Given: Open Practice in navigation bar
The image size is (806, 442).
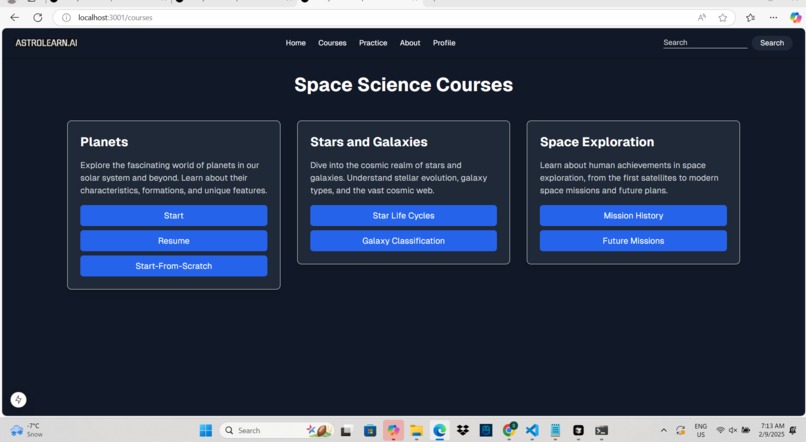Looking at the screenshot, I should tap(373, 43).
